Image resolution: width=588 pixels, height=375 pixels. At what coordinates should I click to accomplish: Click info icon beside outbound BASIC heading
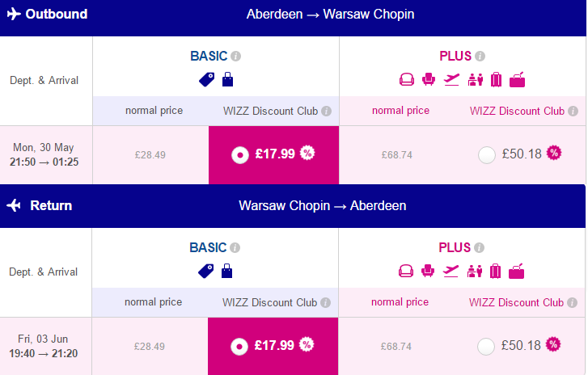[x=235, y=57]
